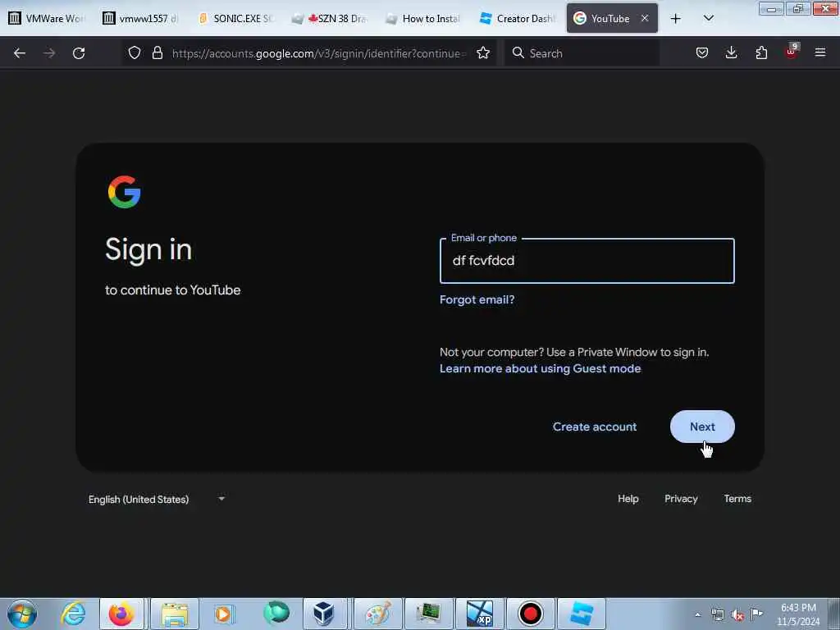This screenshot has width=840, height=630.
Task: Switch to the Creator Dash tab
Action: (x=518, y=18)
